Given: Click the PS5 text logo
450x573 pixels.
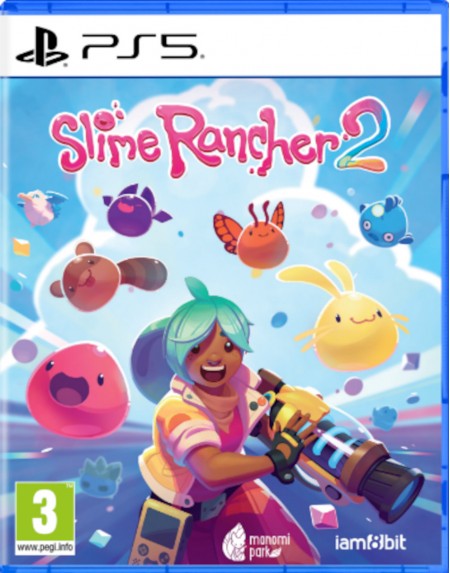Looking at the screenshot, I should pos(140,46).
